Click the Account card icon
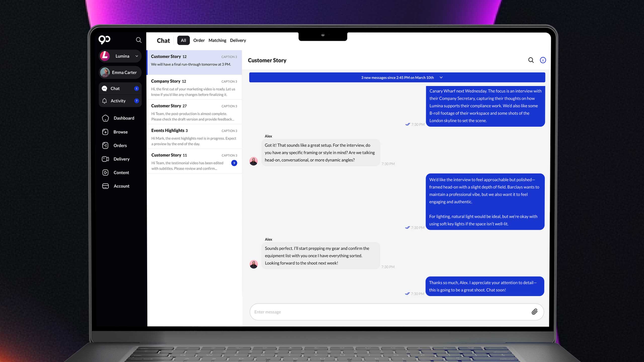 click(x=105, y=186)
